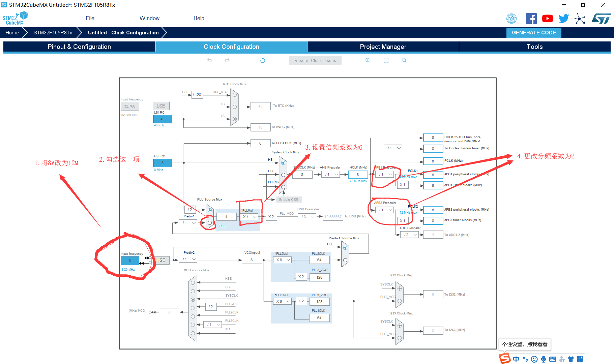Fit the clock diagram to window
Image resolution: width=614 pixels, height=364 pixels.
386,60
